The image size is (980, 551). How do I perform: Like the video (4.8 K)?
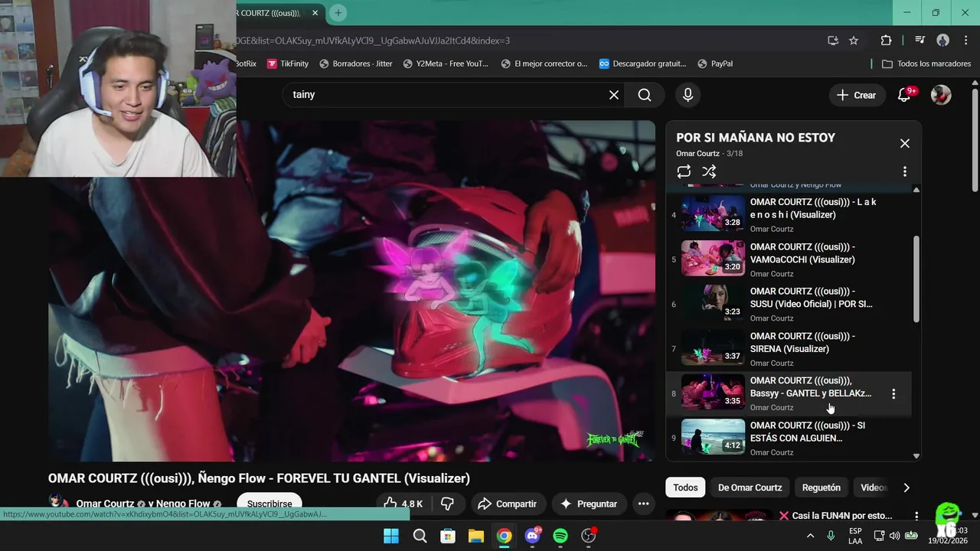coord(403,504)
